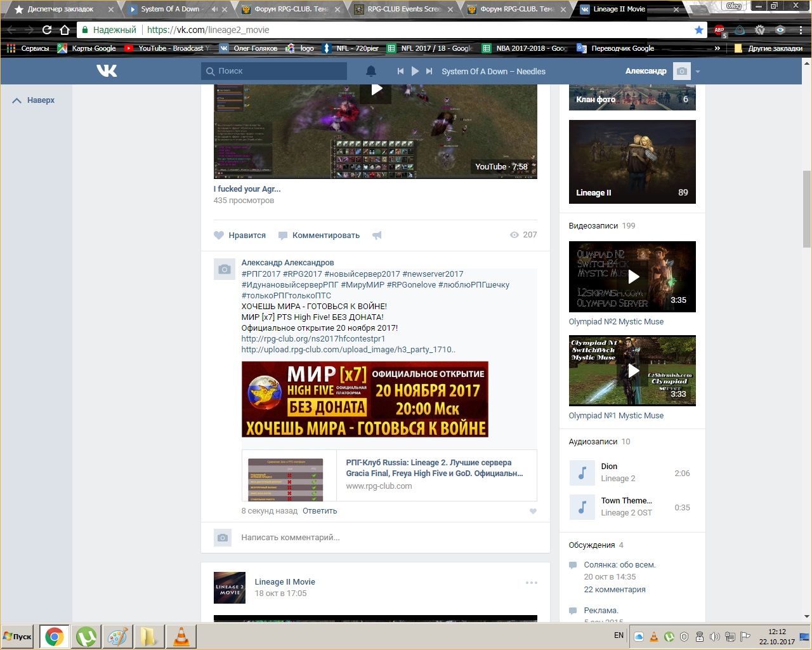
Task: Play the System Of A Down track
Action: [415, 71]
